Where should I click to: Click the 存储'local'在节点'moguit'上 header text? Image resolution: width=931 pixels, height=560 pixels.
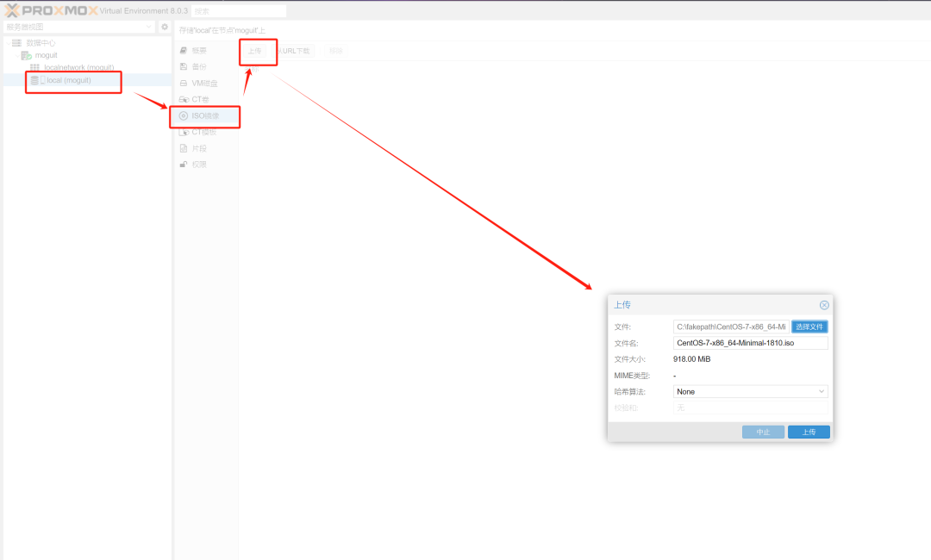pyautogui.click(x=222, y=30)
